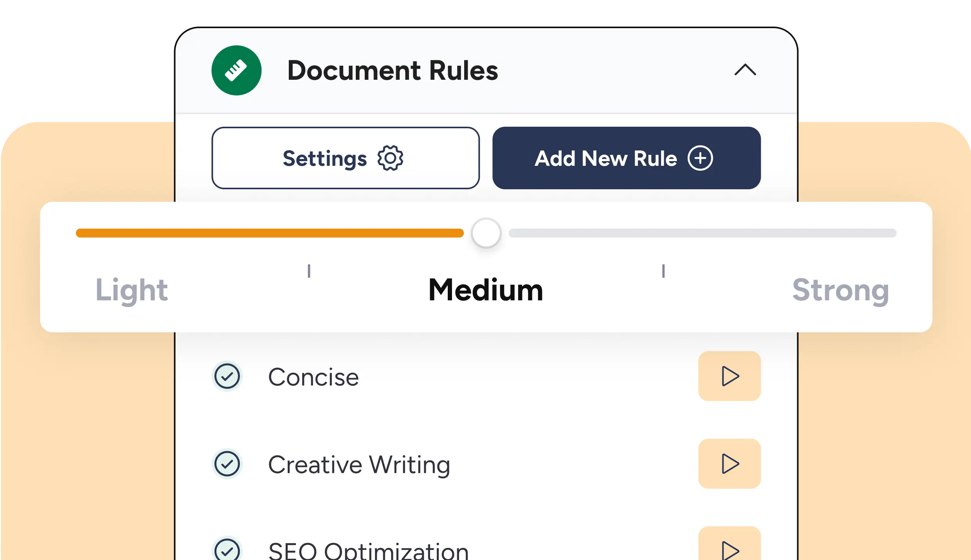Click the gear icon inside the Settings button
This screenshot has width=971, height=560.
click(390, 158)
